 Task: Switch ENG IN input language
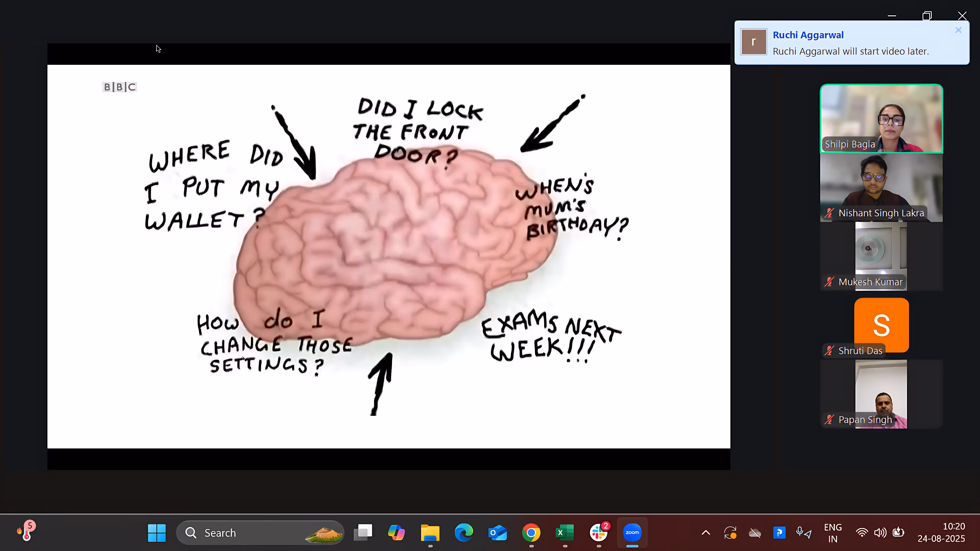click(832, 533)
